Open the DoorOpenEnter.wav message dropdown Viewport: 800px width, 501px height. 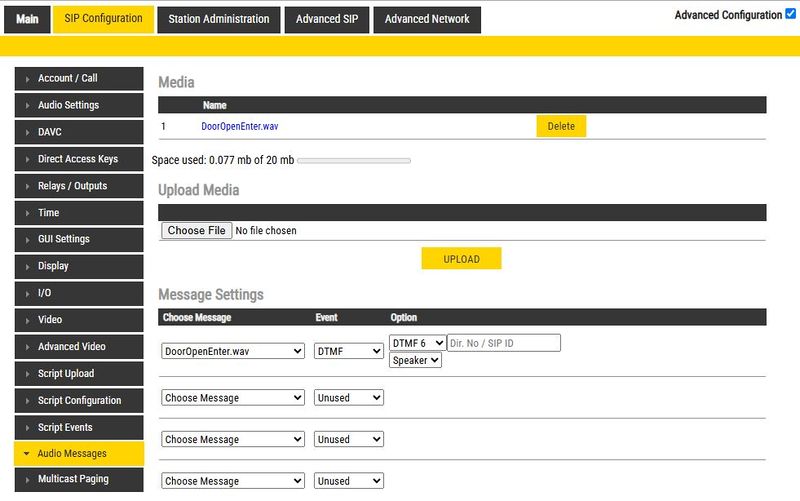(232, 352)
